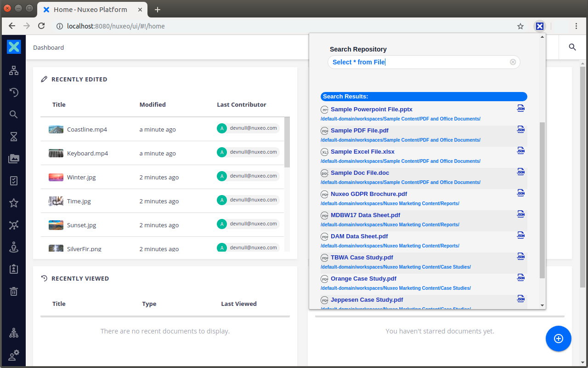Image resolution: width=588 pixels, height=368 pixels.
Task: Click the Nuxeo extension icon in browser toolbar
Action: pos(540,26)
